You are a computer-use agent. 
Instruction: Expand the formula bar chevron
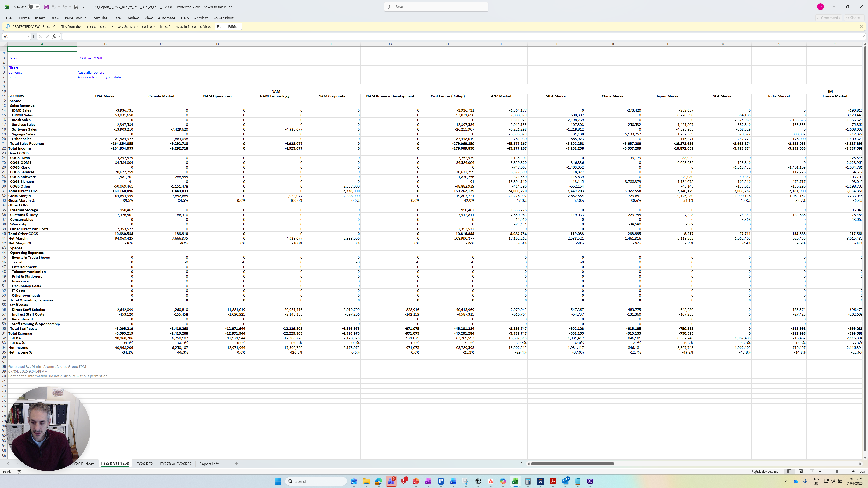[x=863, y=36]
